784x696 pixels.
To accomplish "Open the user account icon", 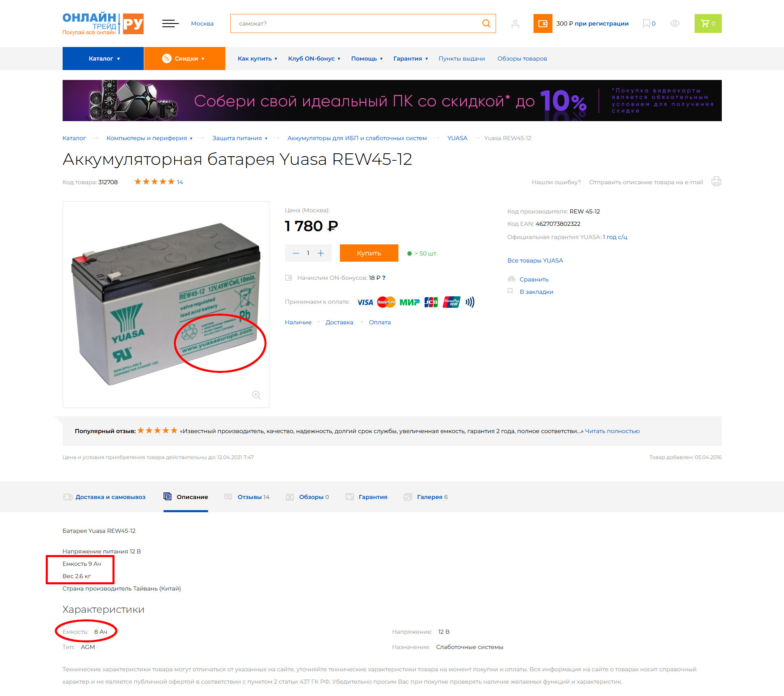I will (x=515, y=24).
